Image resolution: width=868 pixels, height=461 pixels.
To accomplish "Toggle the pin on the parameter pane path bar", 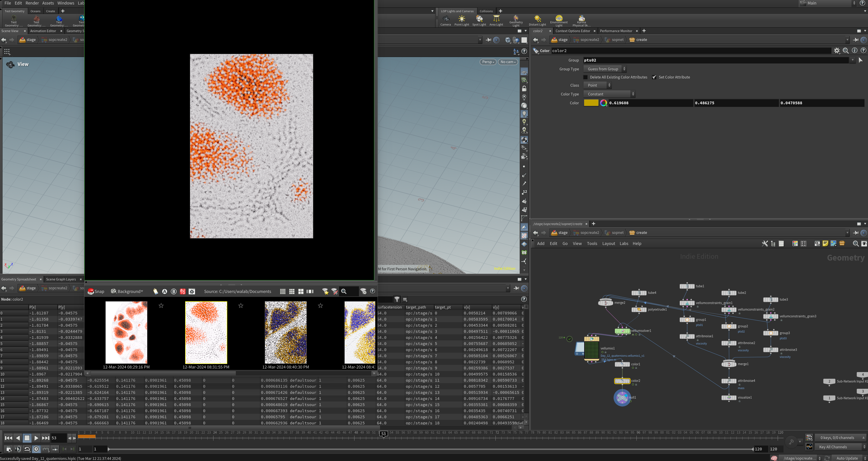I will coord(856,40).
